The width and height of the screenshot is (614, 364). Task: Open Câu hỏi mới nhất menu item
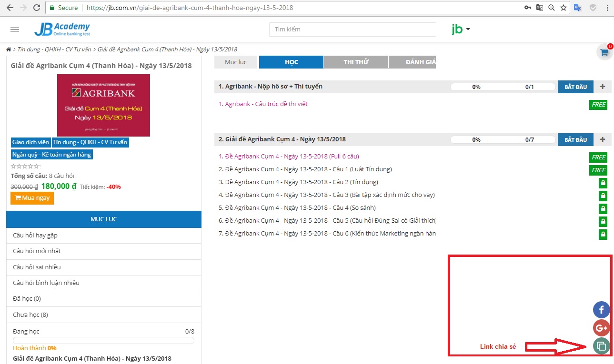tap(104, 251)
